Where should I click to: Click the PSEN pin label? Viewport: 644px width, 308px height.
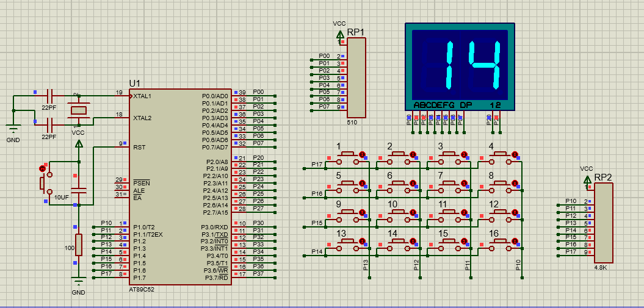pyautogui.click(x=142, y=184)
